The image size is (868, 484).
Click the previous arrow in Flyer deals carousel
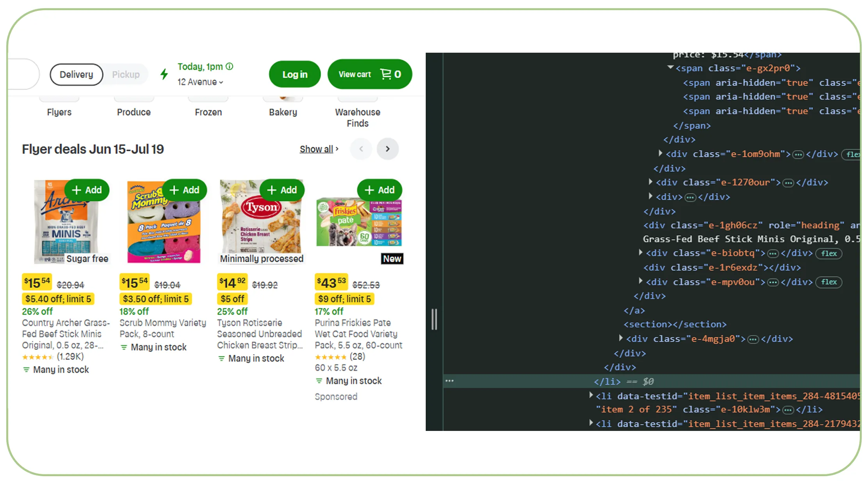click(x=361, y=149)
